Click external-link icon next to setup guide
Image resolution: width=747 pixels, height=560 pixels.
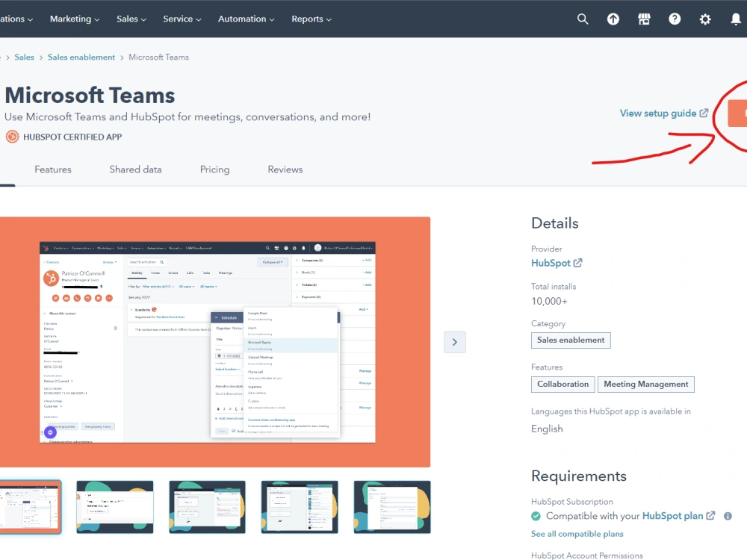pyautogui.click(x=704, y=113)
